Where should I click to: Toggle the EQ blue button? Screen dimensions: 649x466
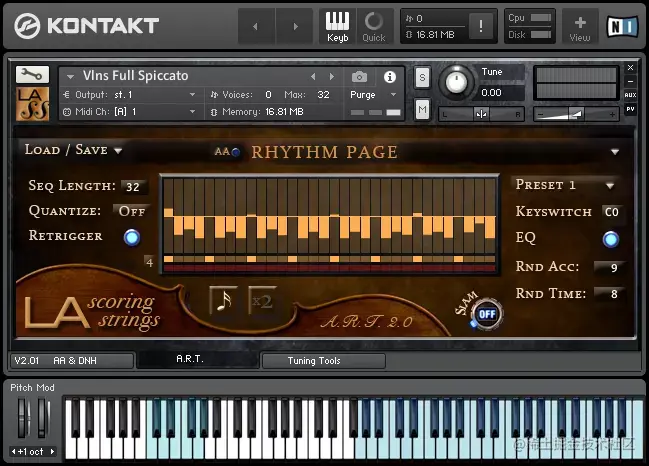pyautogui.click(x=611, y=239)
